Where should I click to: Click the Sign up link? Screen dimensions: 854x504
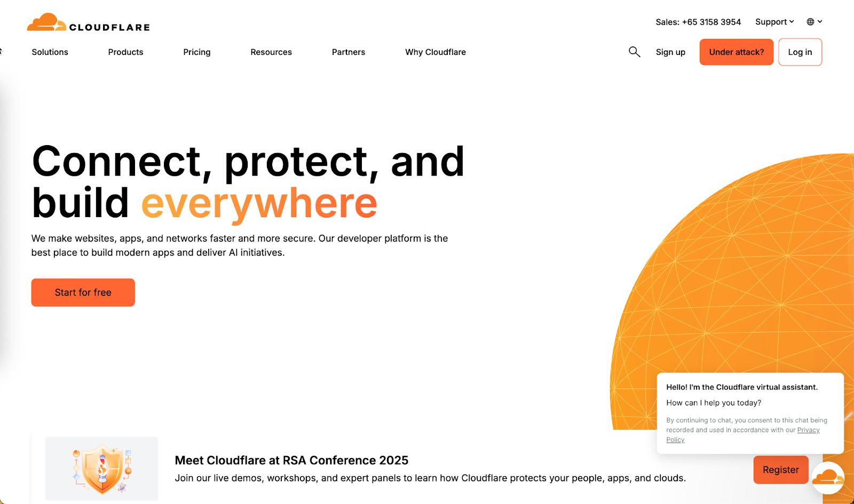[670, 52]
